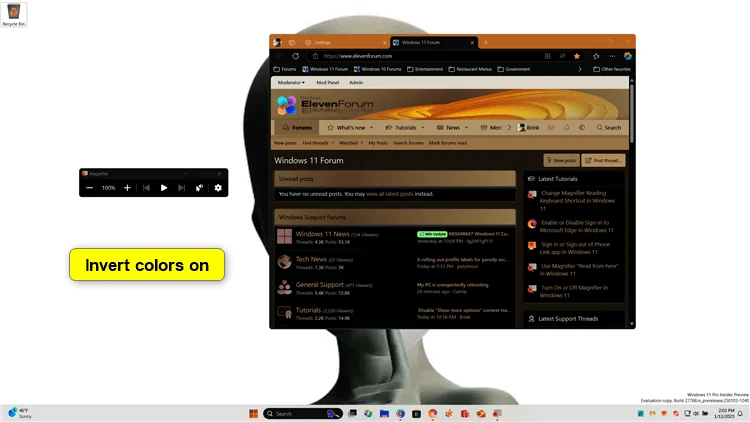Image resolution: width=750 pixels, height=422 pixels.
Task: Skip to next sentence in Magnifier
Action: coord(181,188)
